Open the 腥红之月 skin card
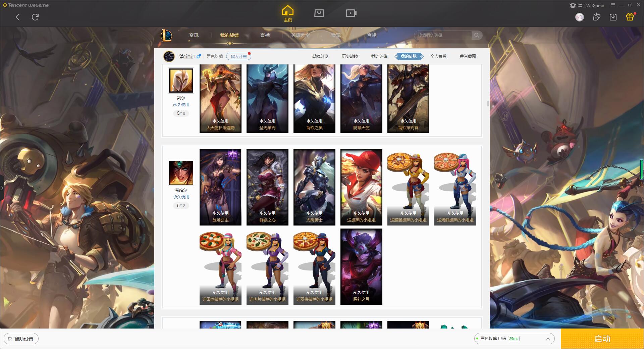Viewport: 644px width, 349px height. tap(361, 266)
